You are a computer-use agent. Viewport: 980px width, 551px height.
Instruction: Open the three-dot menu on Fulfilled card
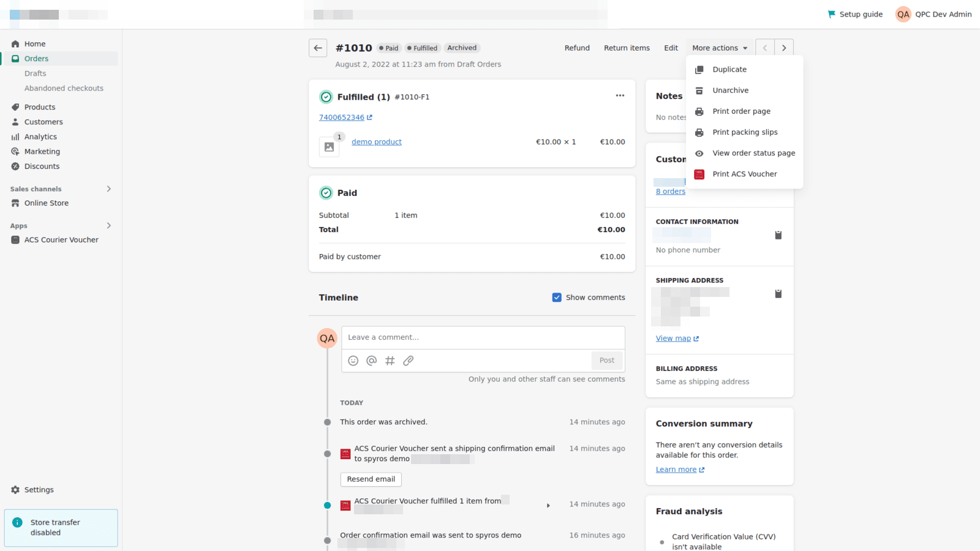click(620, 96)
